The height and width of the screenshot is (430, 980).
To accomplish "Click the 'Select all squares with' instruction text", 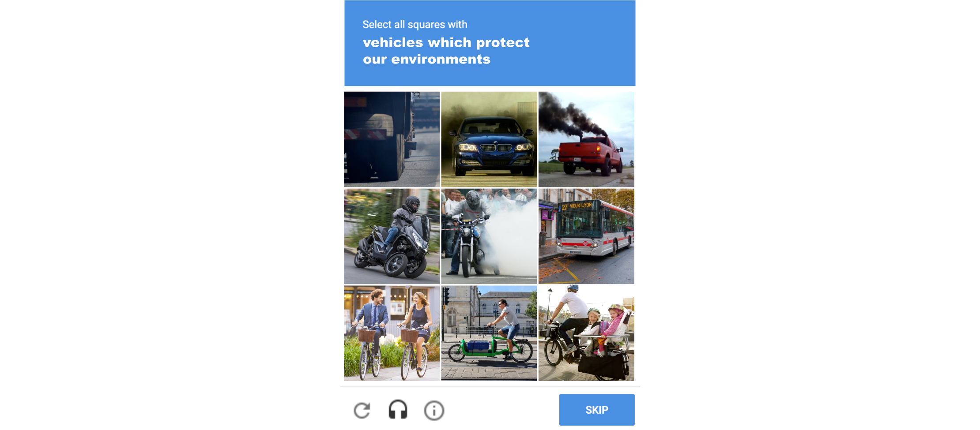I will coord(415,25).
